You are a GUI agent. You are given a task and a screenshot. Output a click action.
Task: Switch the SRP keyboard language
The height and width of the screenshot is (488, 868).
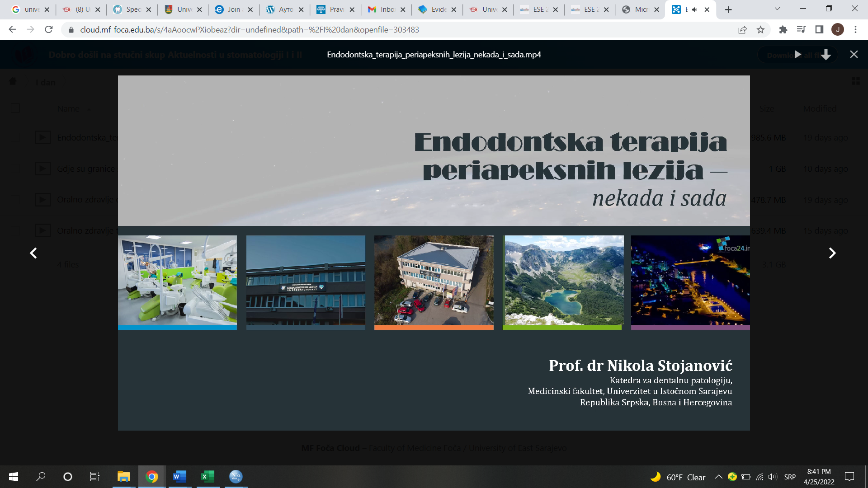790,477
